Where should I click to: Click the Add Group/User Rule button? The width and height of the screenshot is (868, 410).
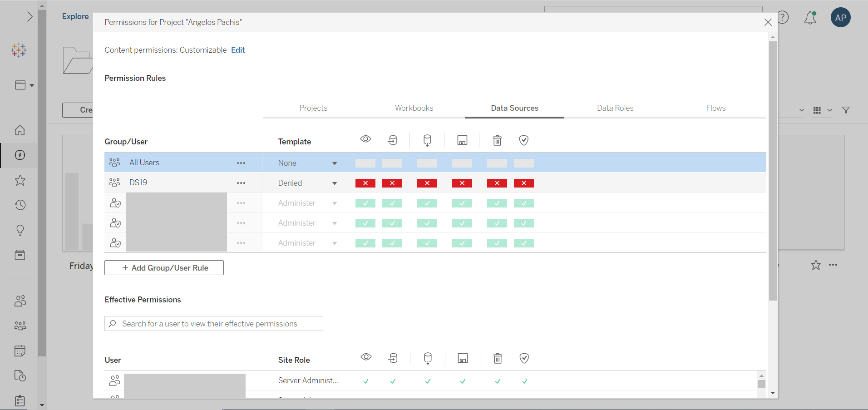[164, 267]
